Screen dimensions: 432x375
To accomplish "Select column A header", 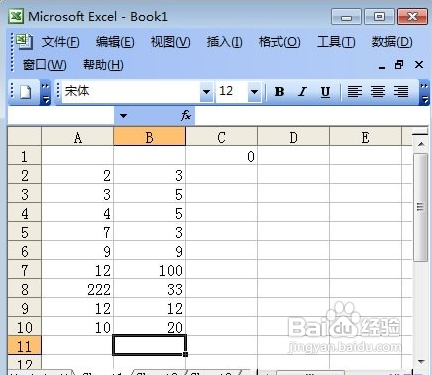I will click(x=78, y=137).
